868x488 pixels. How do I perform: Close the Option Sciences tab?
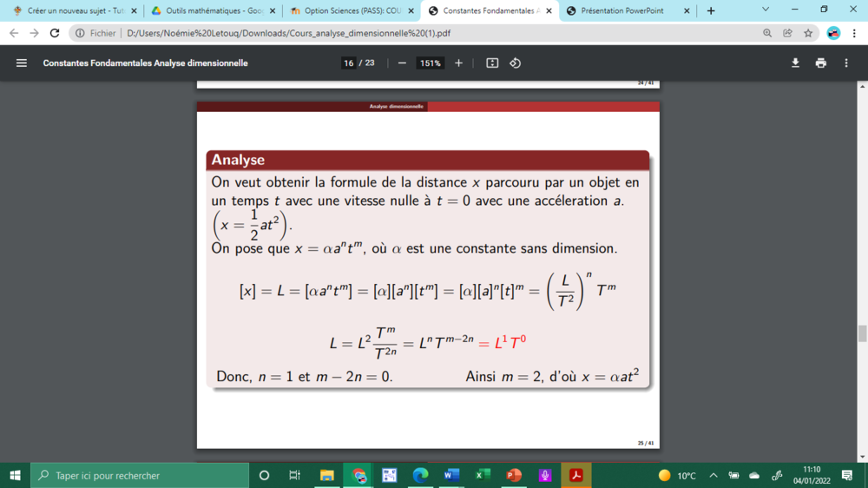click(x=411, y=10)
